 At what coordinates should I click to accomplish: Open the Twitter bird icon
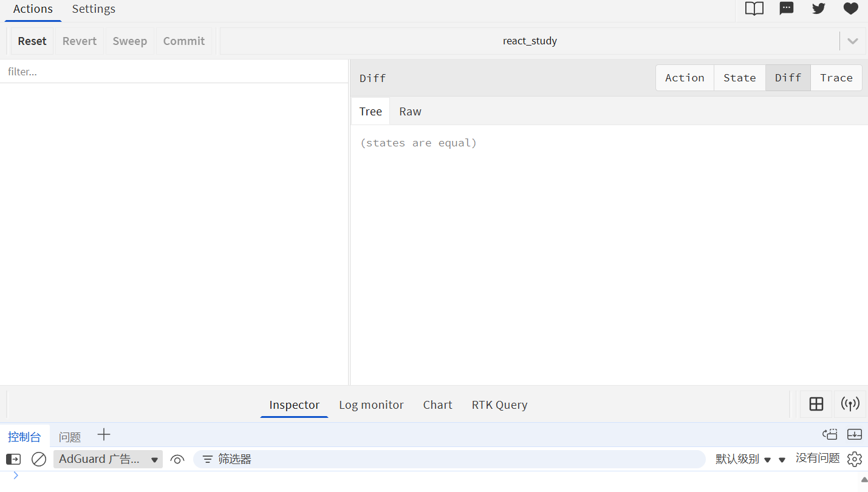point(819,9)
